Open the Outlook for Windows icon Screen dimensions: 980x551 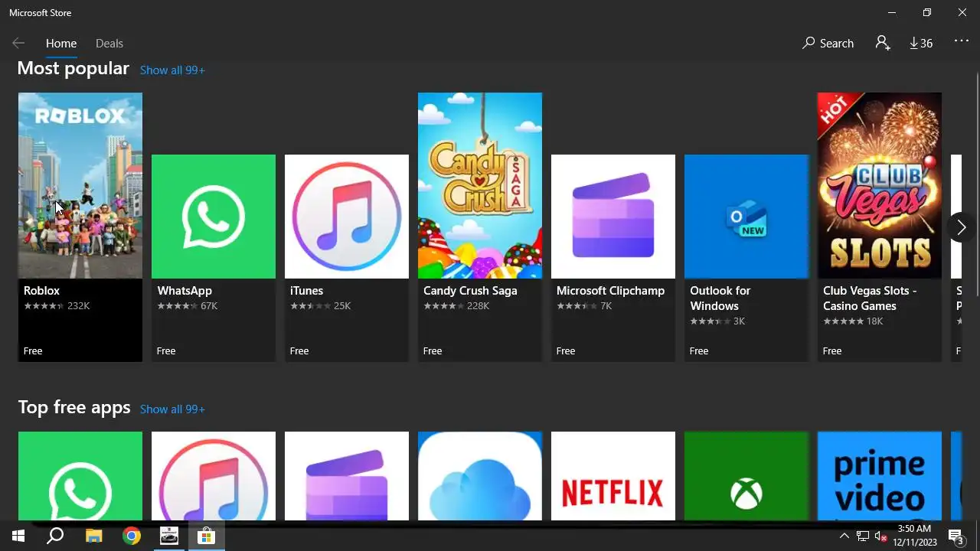coord(746,217)
